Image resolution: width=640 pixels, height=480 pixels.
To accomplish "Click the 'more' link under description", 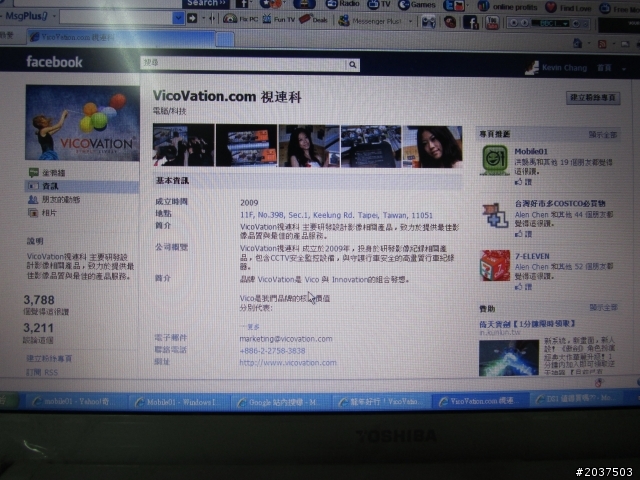I will coord(249,327).
